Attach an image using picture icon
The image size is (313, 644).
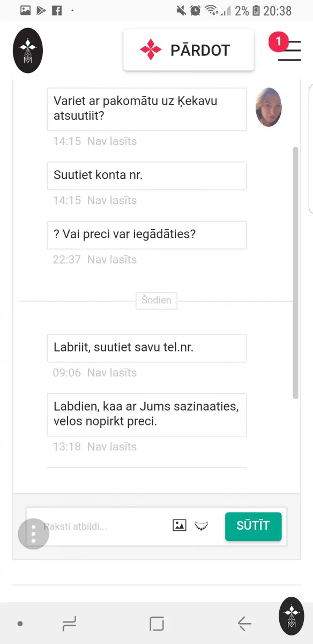[x=180, y=525]
